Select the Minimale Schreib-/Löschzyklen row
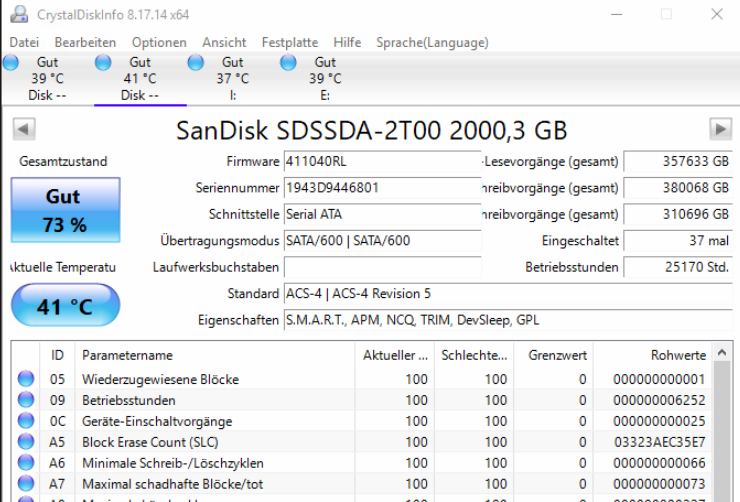The height and width of the screenshot is (502, 740). click(x=362, y=462)
